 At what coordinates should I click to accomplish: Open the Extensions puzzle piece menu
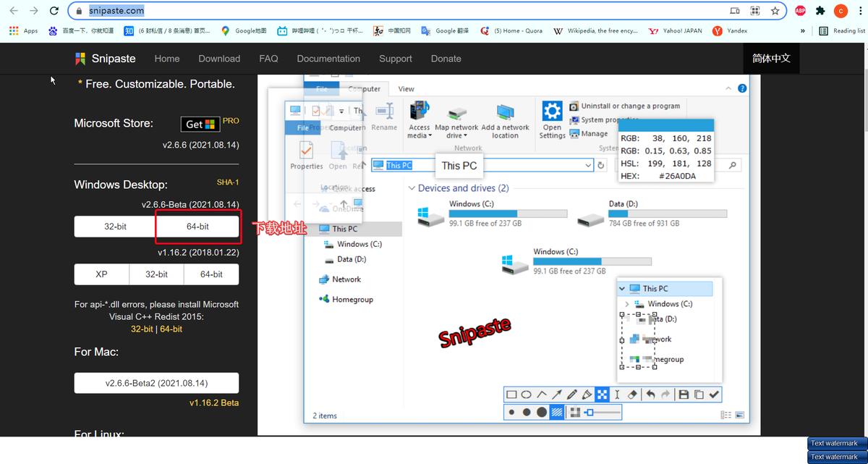[x=820, y=11]
